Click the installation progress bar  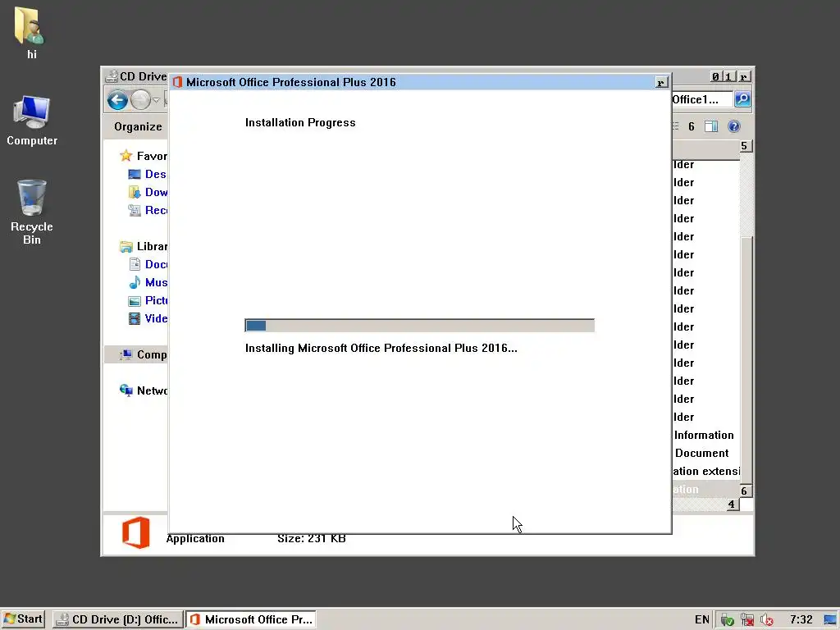tap(419, 325)
